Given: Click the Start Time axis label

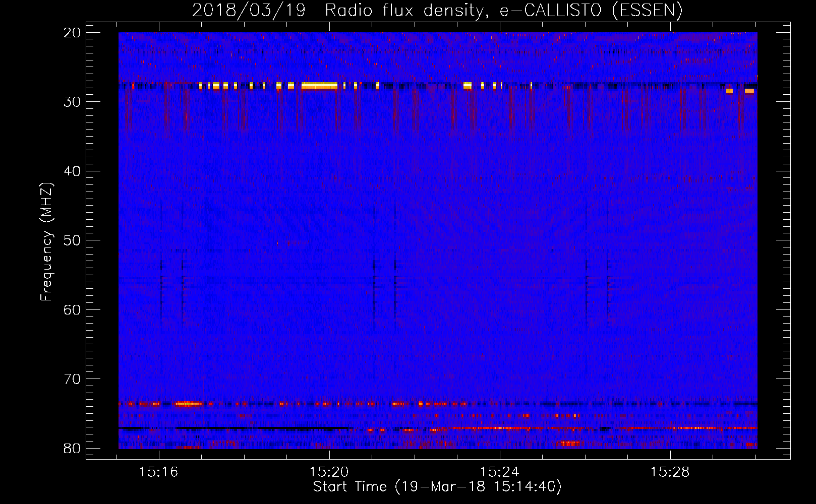Looking at the screenshot, I should pyautogui.click(x=437, y=487).
